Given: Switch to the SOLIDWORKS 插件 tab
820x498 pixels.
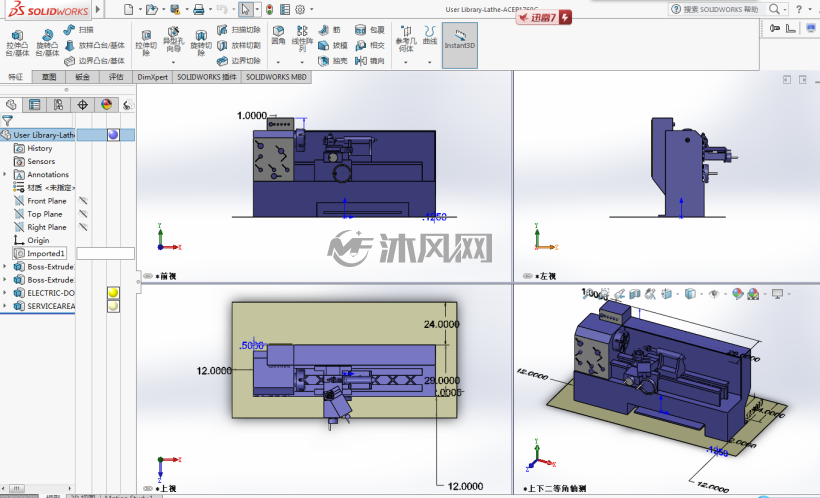Looking at the screenshot, I should [207, 77].
